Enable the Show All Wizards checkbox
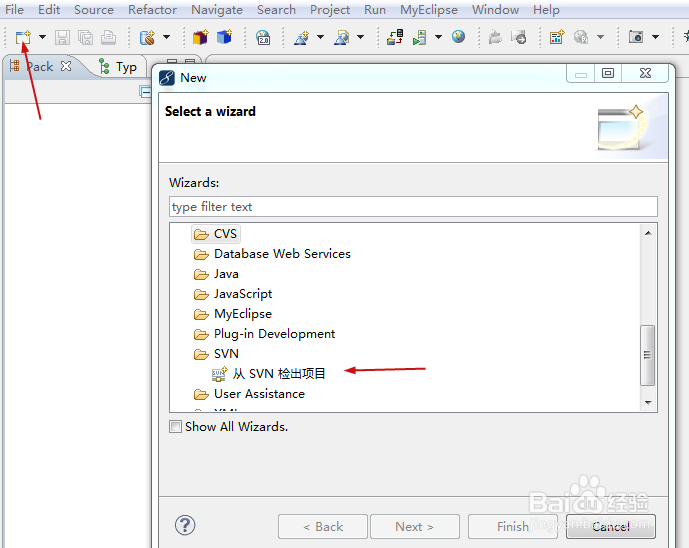 (175, 427)
